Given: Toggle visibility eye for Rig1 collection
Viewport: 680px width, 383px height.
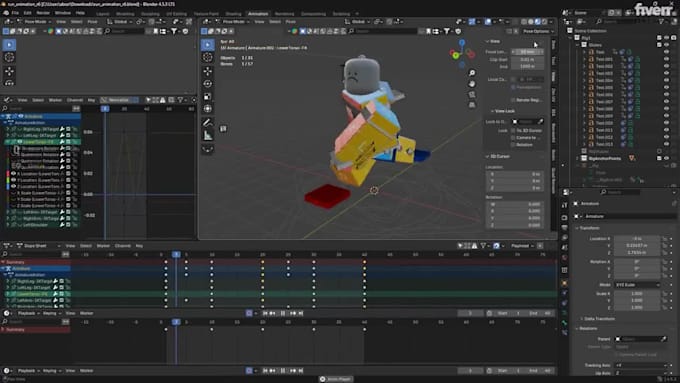Looking at the screenshot, I should 667,38.
